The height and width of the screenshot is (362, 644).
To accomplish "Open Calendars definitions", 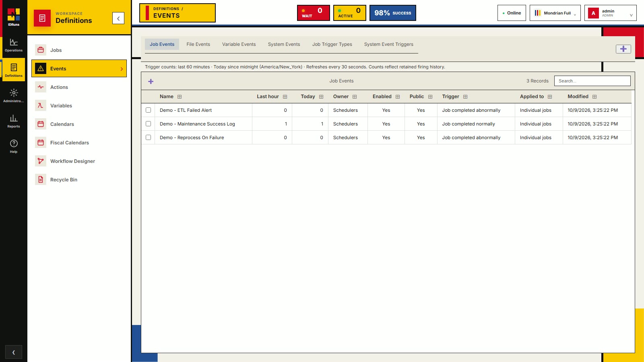I will pos(79,124).
